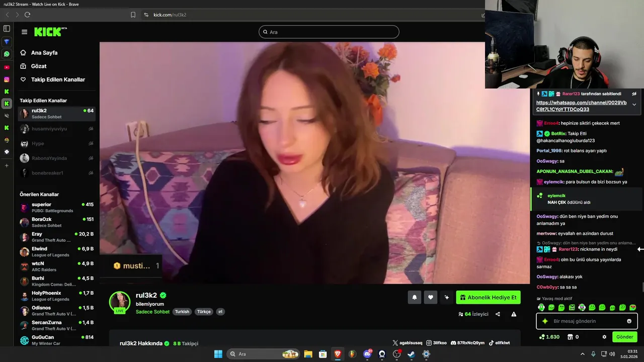This screenshot has width=644, height=362.
Task: Open 3lifkoo Instagram link
Action: (x=436, y=343)
